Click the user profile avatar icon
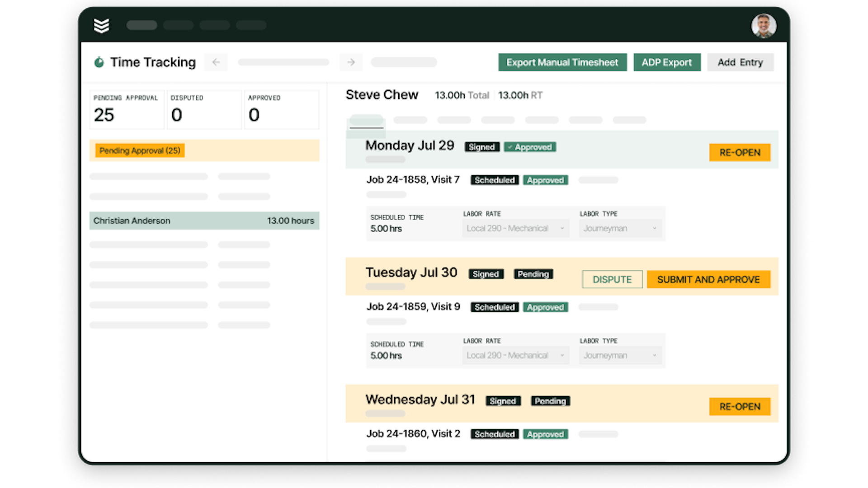This screenshot has width=868, height=488. (x=764, y=25)
